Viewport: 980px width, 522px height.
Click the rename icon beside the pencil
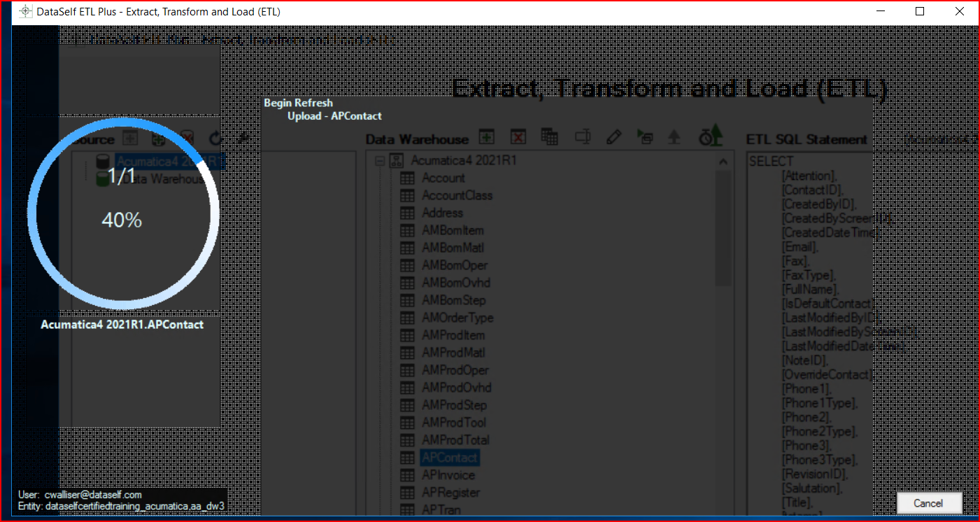[x=583, y=137]
